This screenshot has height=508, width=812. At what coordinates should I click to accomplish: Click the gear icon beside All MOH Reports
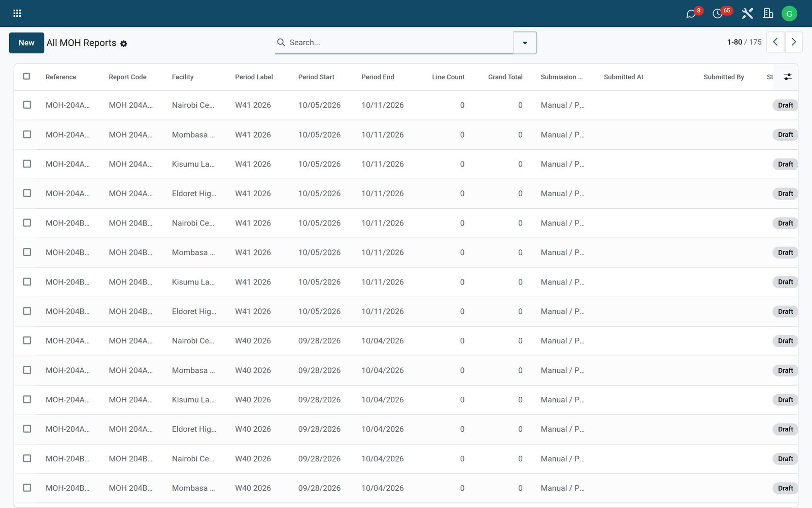124,44
